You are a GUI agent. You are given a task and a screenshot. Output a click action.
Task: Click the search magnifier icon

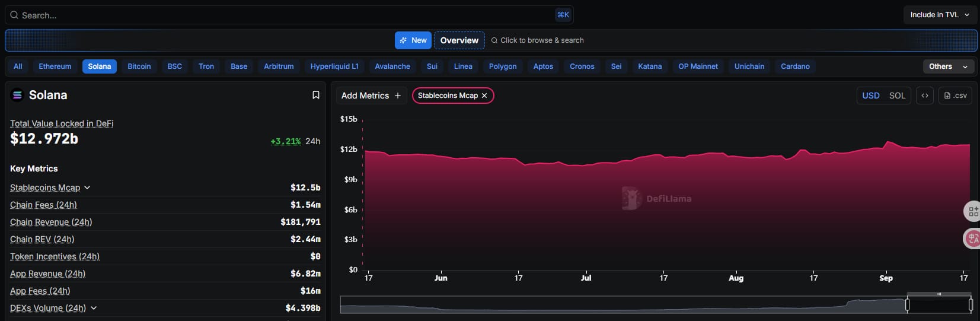pos(14,15)
